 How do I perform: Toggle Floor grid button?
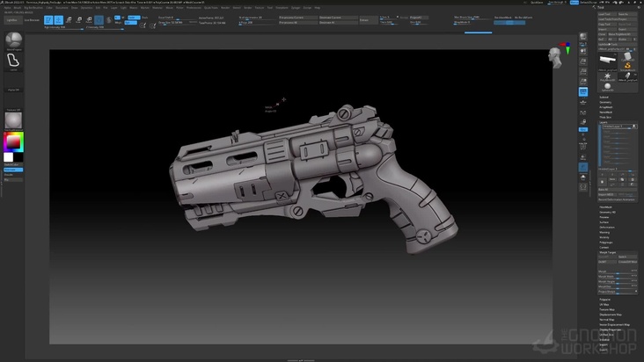pos(583,102)
